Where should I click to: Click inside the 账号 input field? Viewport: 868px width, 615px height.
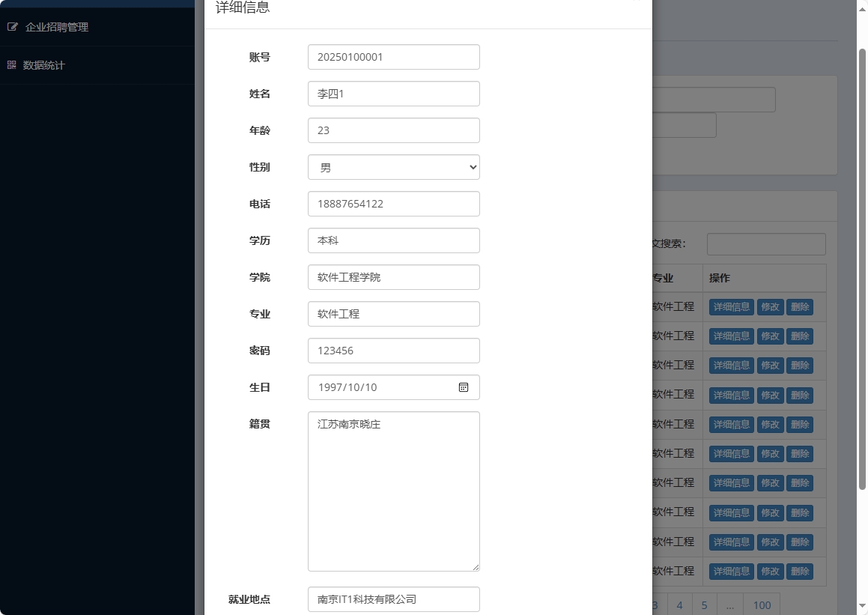(x=393, y=56)
